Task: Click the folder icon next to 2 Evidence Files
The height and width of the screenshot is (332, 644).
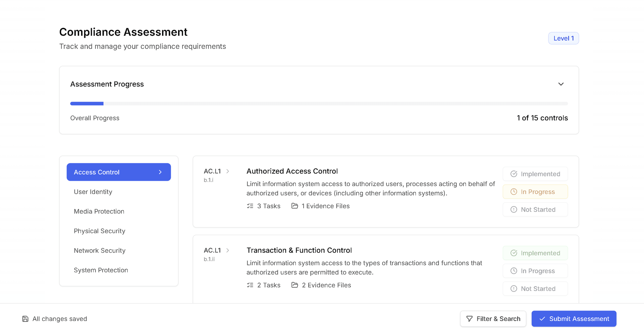Action: point(294,285)
